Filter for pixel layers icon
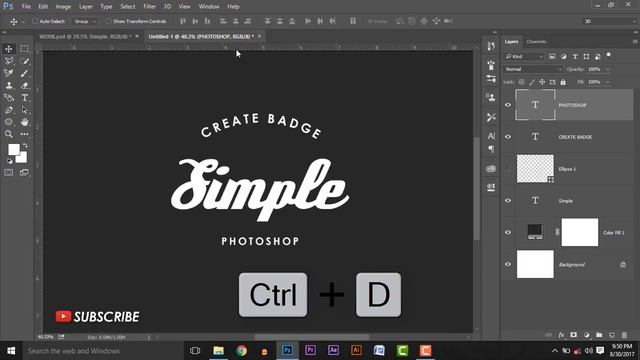 (x=552, y=57)
